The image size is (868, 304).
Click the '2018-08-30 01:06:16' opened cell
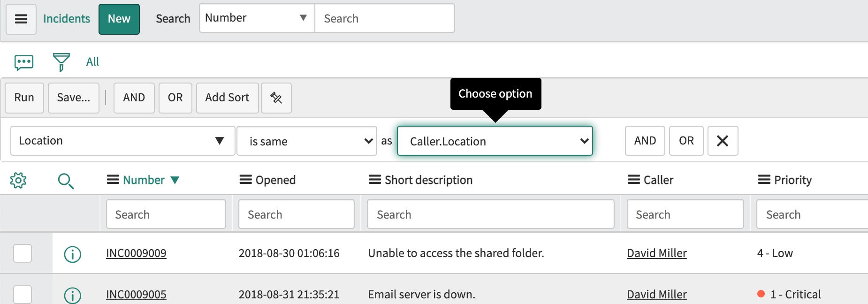pyautogui.click(x=289, y=253)
